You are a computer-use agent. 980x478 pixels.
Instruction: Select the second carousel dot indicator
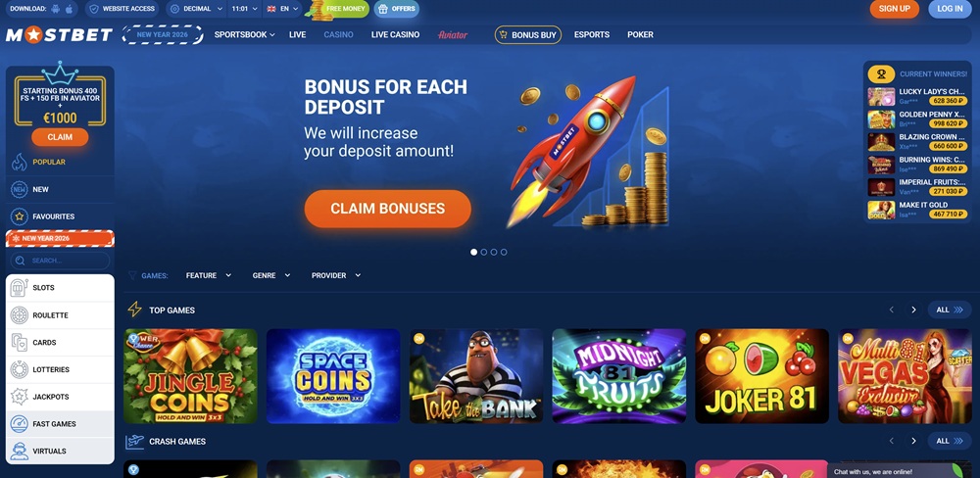[484, 252]
